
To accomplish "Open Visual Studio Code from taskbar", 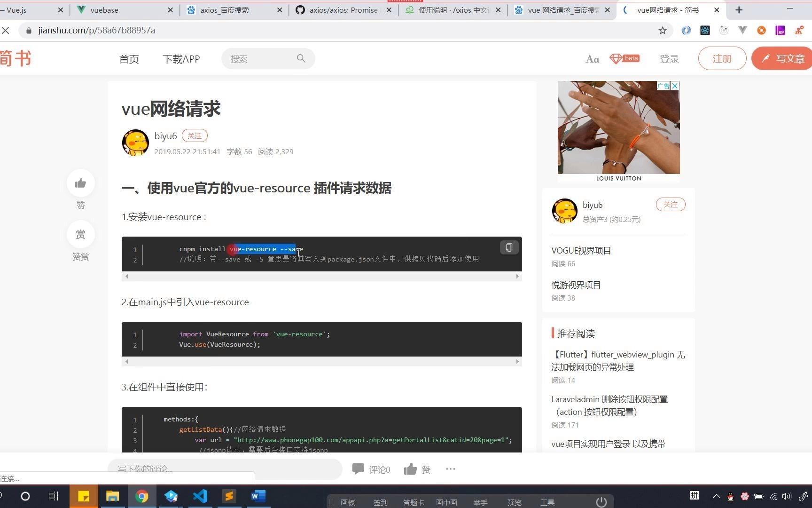I will tap(200, 496).
